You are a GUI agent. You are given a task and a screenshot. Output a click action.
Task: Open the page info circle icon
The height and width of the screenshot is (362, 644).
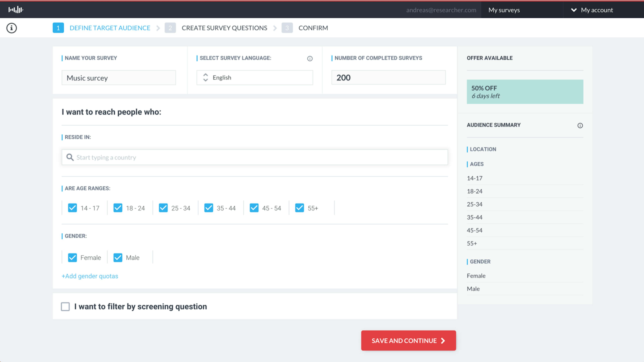click(12, 28)
